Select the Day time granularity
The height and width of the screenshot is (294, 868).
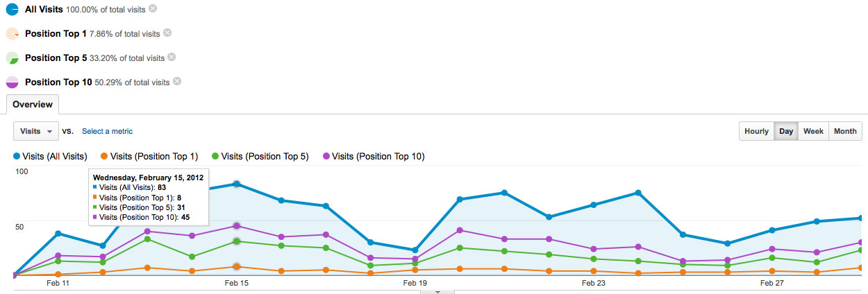click(786, 131)
